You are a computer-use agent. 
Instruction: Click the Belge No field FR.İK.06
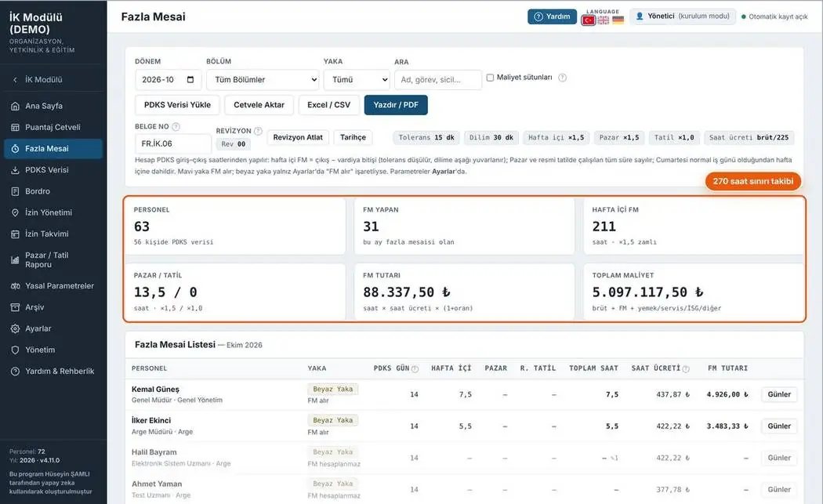click(x=172, y=144)
